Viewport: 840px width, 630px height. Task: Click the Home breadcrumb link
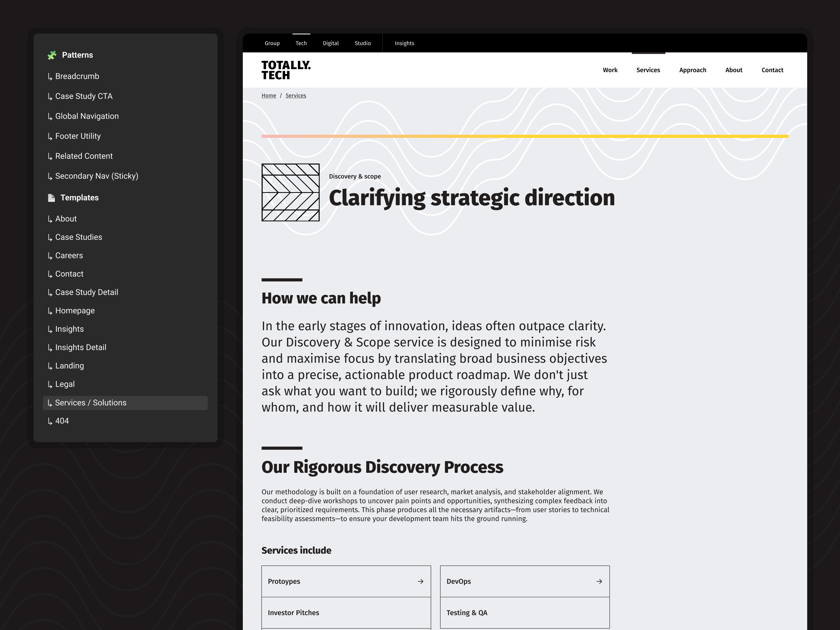point(269,96)
